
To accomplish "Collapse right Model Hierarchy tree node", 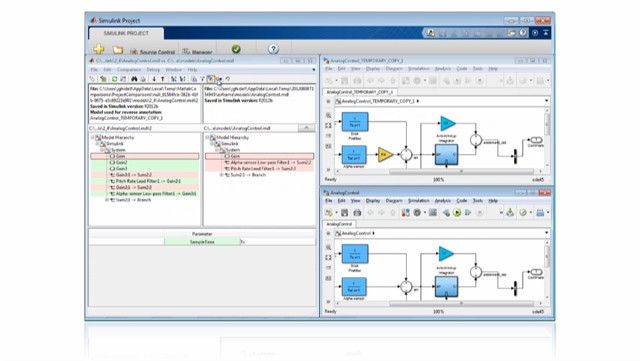I will pos(207,138).
